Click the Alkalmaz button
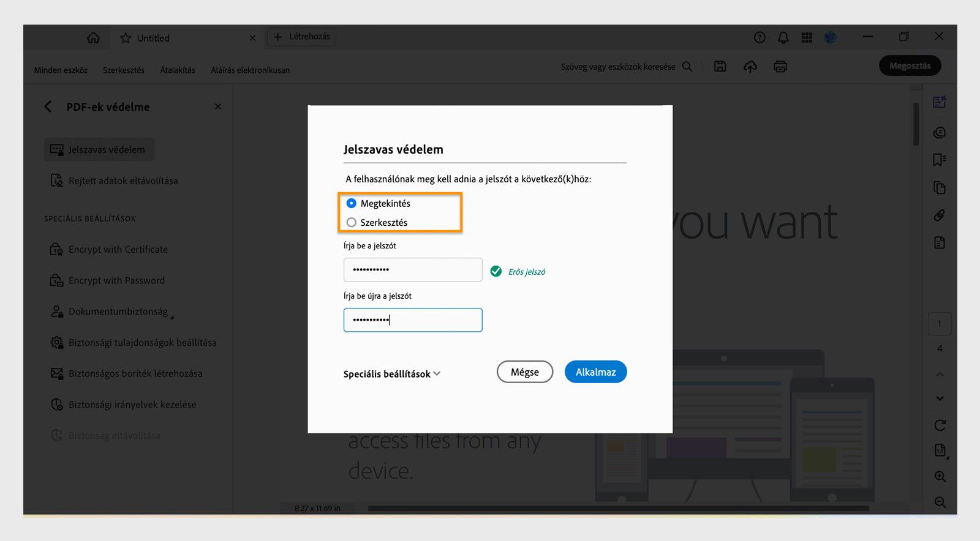This screenshot has height=541, width=980. pos(595,372)
